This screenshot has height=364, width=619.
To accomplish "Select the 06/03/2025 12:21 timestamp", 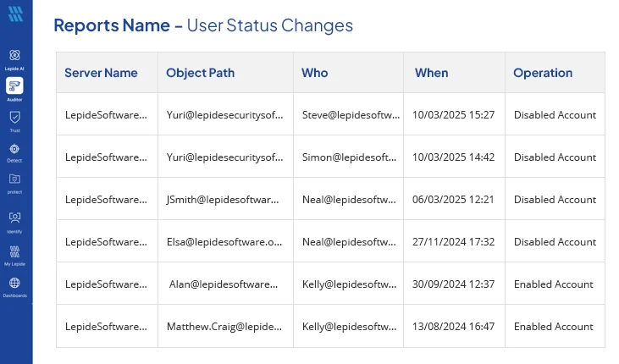I will 453,200.
